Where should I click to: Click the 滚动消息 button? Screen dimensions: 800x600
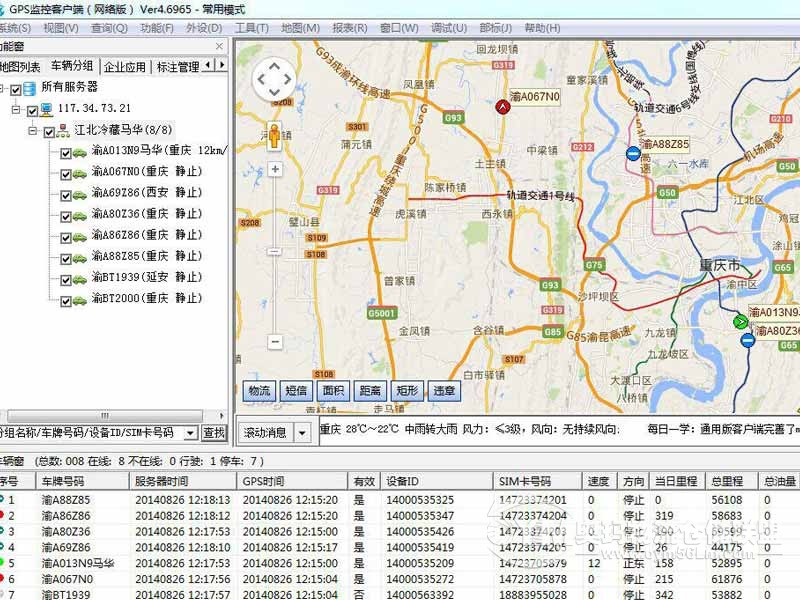(265, 433)
